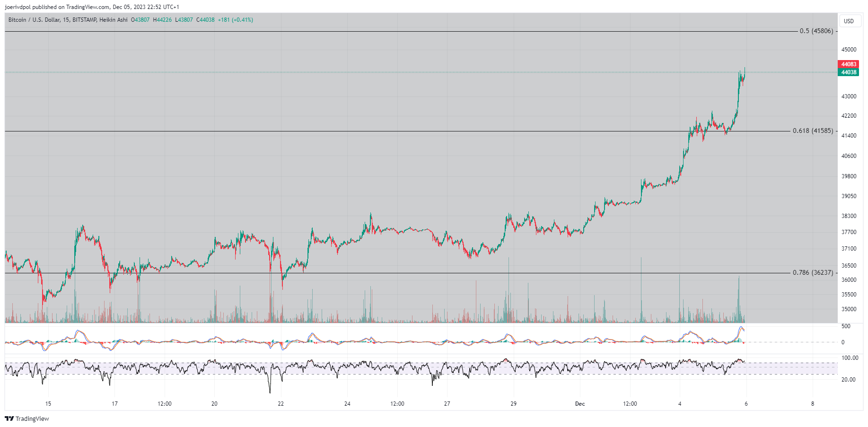Click the 43000 price axis label
The image size is (868, 427).
click(x=849, y=96)
